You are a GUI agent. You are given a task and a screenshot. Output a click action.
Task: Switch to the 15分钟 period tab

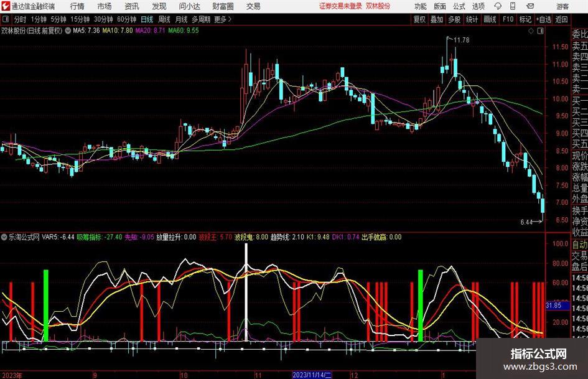pos(80,19)
